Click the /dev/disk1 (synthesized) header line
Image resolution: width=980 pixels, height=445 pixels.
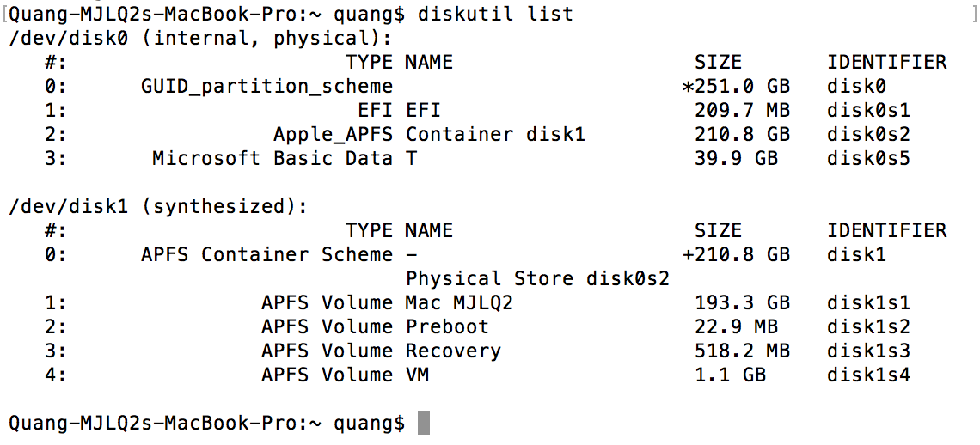coord(158,207)
